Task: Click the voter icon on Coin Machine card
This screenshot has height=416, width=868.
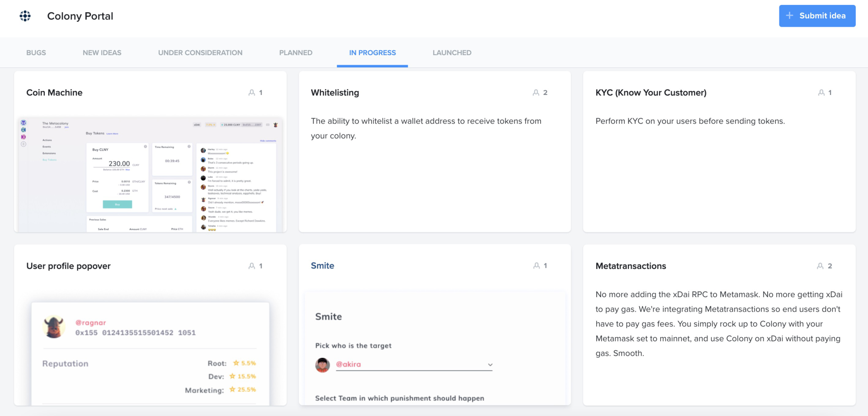Action: pos(252,93)
